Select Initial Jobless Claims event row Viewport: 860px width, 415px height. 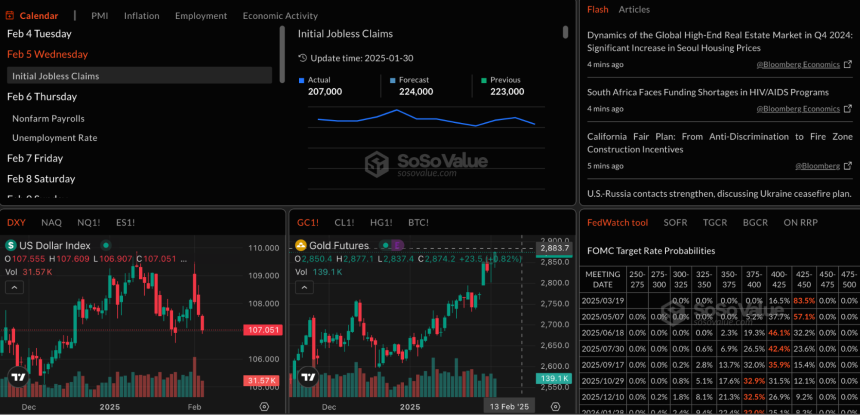pyautogui.click(x=139, y=76)
